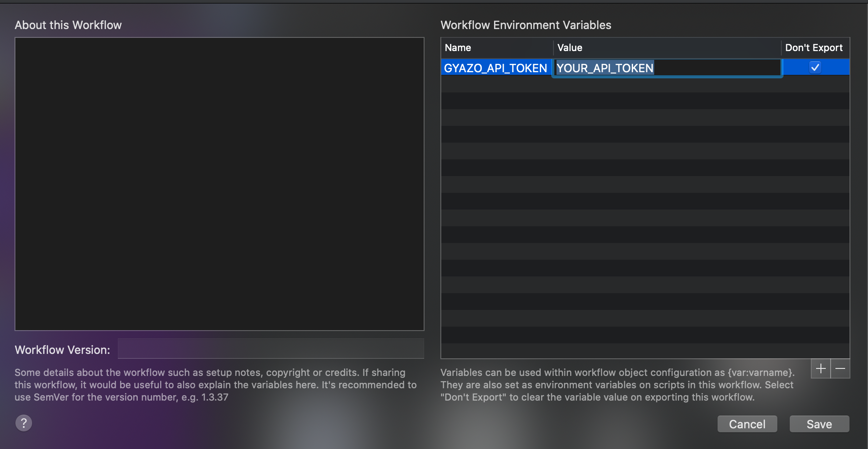Edit the YOUR_API_TOKEN value field
Image resolution: width=868 pixels, height=449 pixels.
667,68
